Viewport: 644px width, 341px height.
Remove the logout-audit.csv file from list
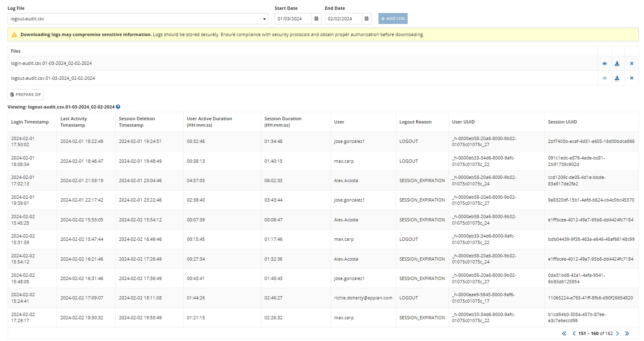[631, 78]
